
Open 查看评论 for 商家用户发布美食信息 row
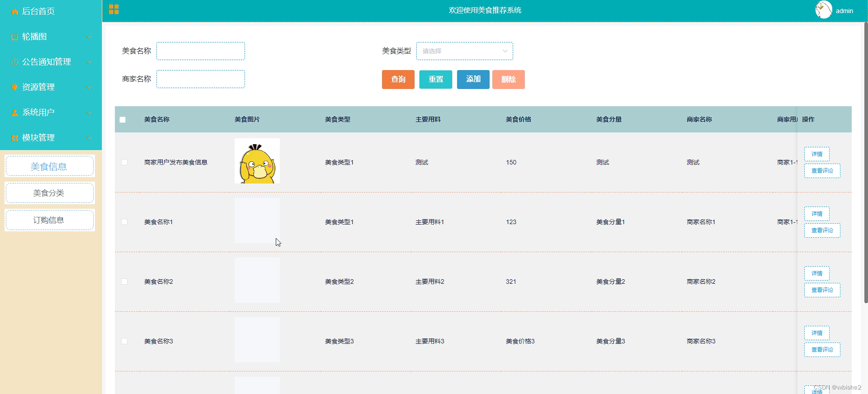point(822,171)
